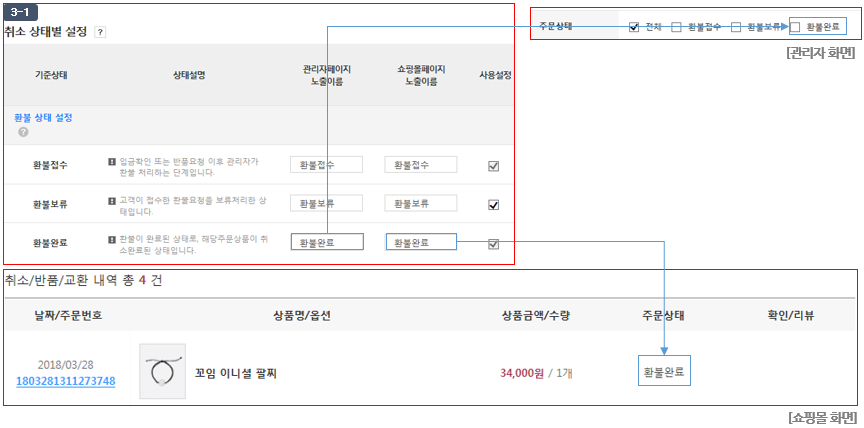The width and height of the screenshot is (864, 428).
Task: Toggle the 사용설정 checkbox for the 환불보류 row
Action: coord(494,205)
